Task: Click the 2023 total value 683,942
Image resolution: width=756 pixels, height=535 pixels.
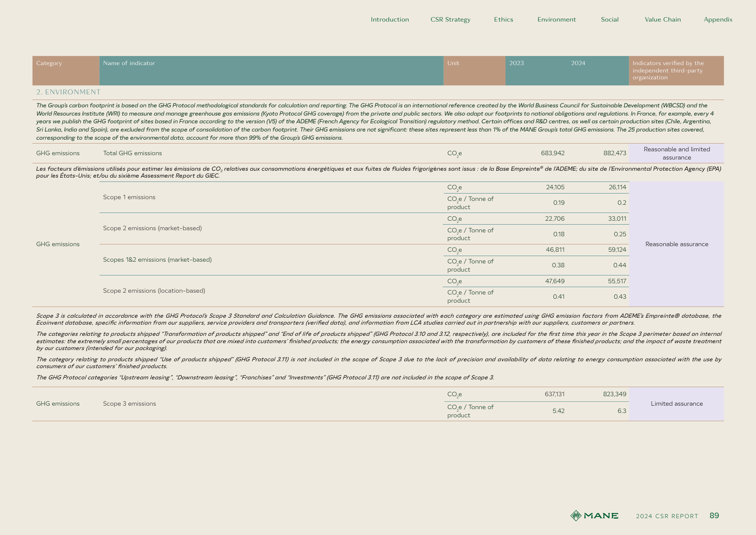Action: 553,153
